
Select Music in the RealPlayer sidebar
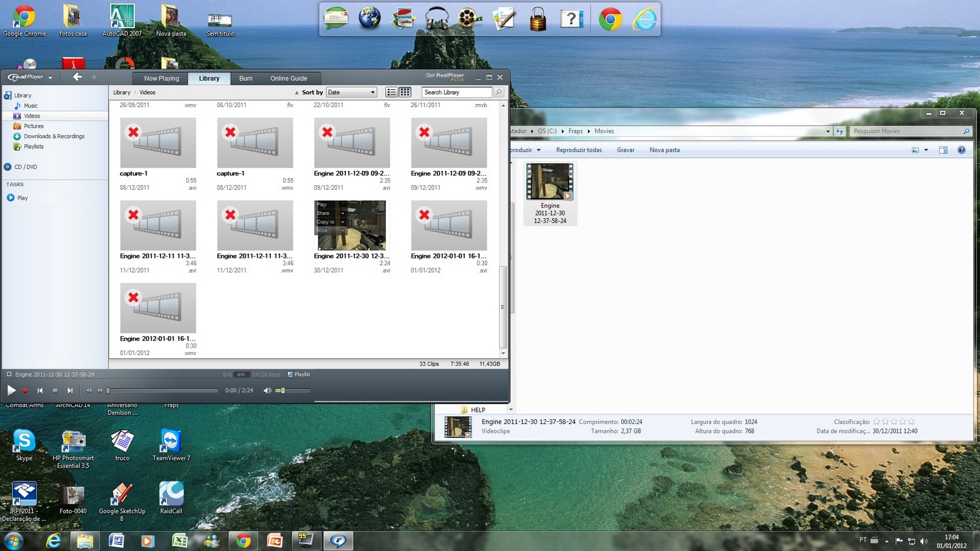tap(31, 106)
